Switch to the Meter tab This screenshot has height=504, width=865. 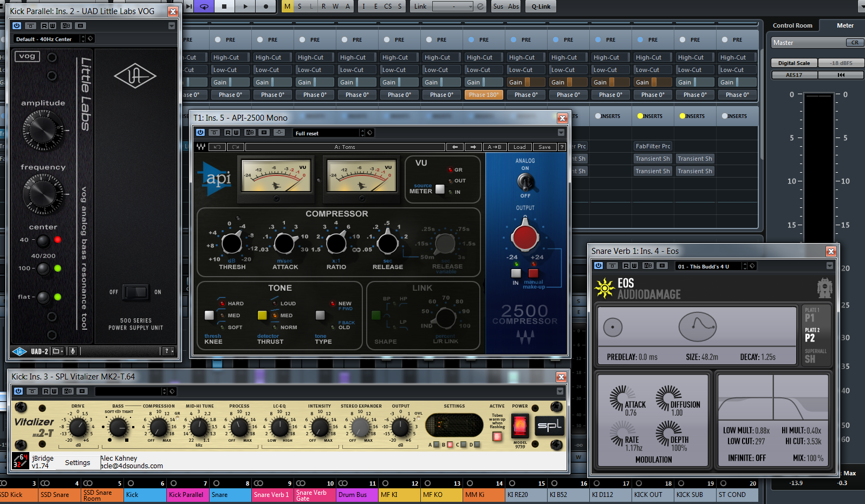pos(845,25)
